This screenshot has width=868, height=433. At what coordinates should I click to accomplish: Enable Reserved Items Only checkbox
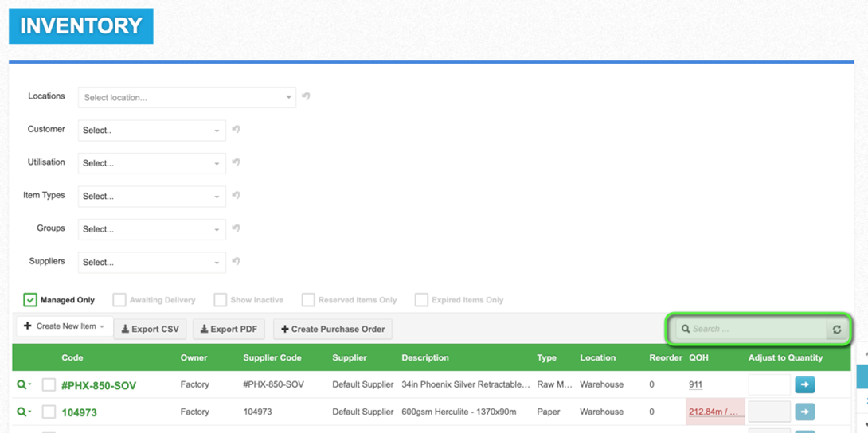308,300
